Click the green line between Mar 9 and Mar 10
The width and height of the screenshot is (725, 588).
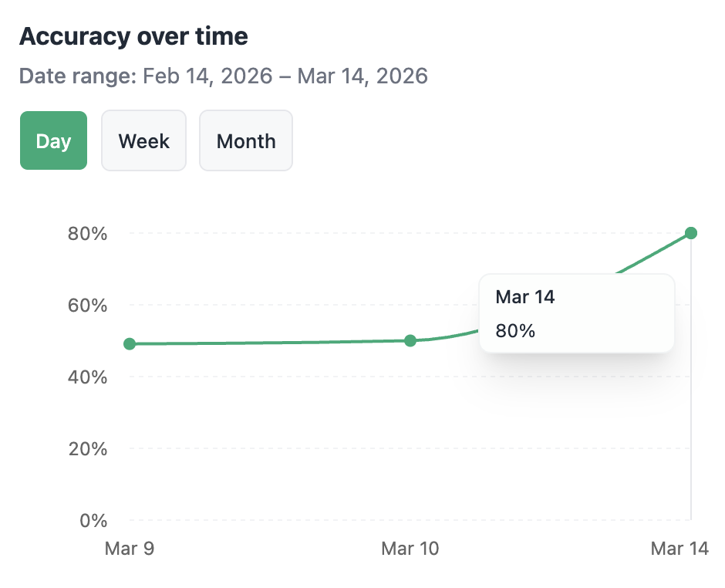tap(270, 342)
